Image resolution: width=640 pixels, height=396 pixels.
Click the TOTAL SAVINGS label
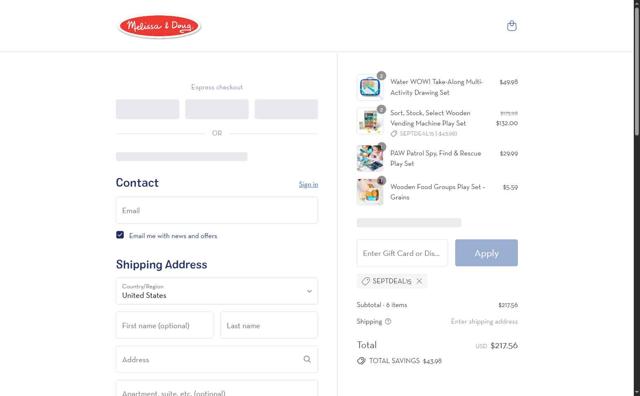(394, 361)
